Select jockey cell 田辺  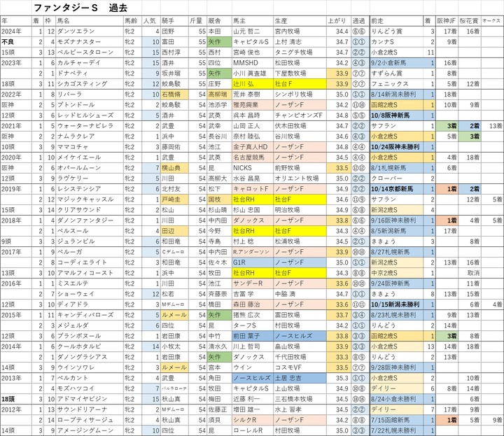[174, 231]
